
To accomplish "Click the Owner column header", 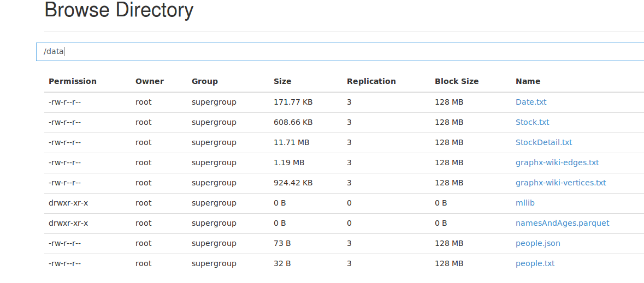I will pyautogui.click(x=150, y=81).
